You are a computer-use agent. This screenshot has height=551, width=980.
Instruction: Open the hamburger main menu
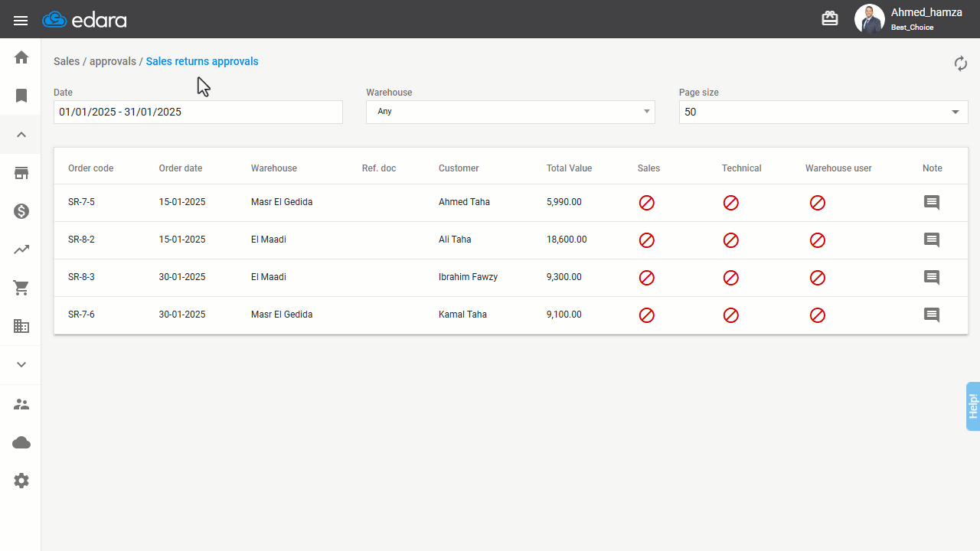click(x=21, y=21)
